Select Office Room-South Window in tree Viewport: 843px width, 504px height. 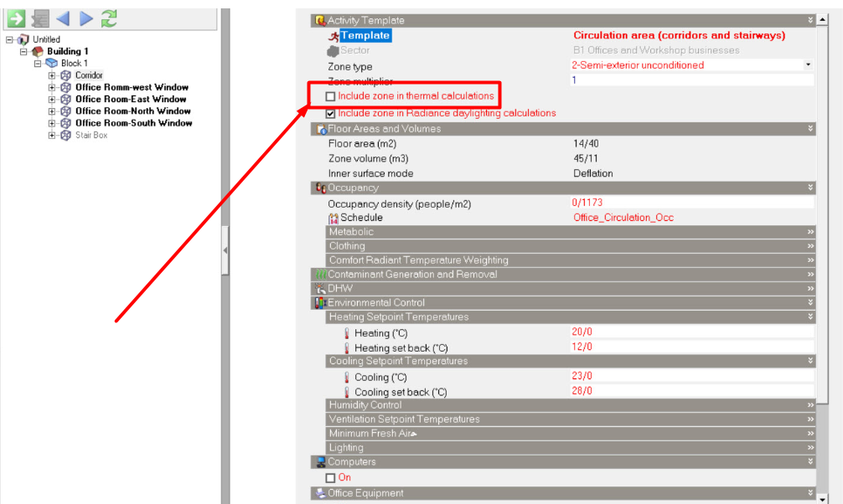133,123
